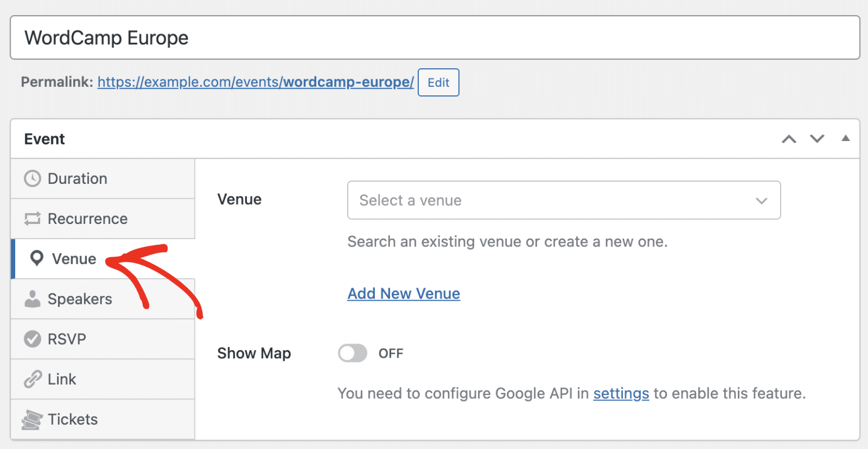Click the Duration clock icon
The image size is (868, 449).
[33, 178]
